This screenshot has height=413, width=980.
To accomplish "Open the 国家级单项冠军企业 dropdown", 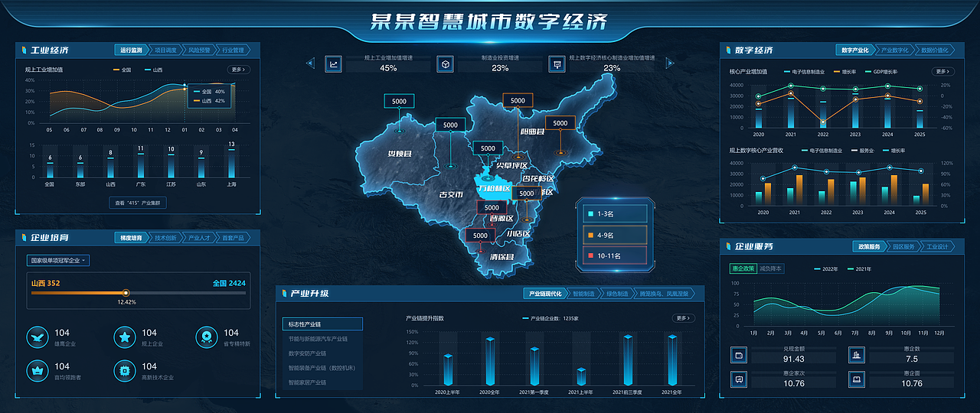I will [x=58, y=261].
